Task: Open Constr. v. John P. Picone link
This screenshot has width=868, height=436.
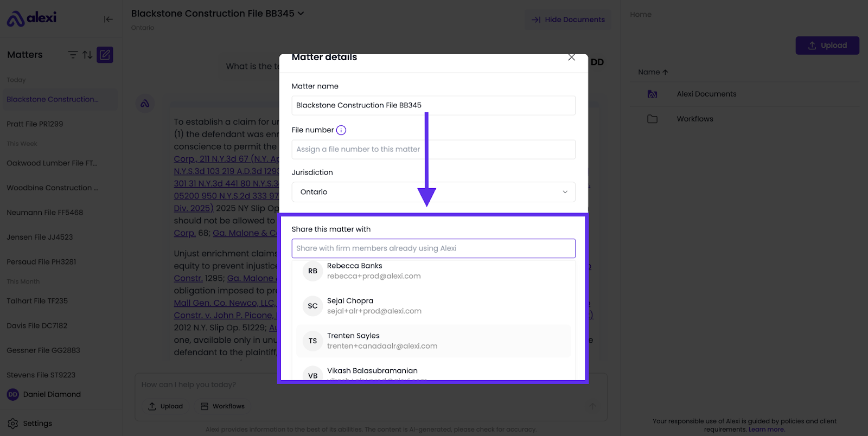Action: [x=225, y=316]
